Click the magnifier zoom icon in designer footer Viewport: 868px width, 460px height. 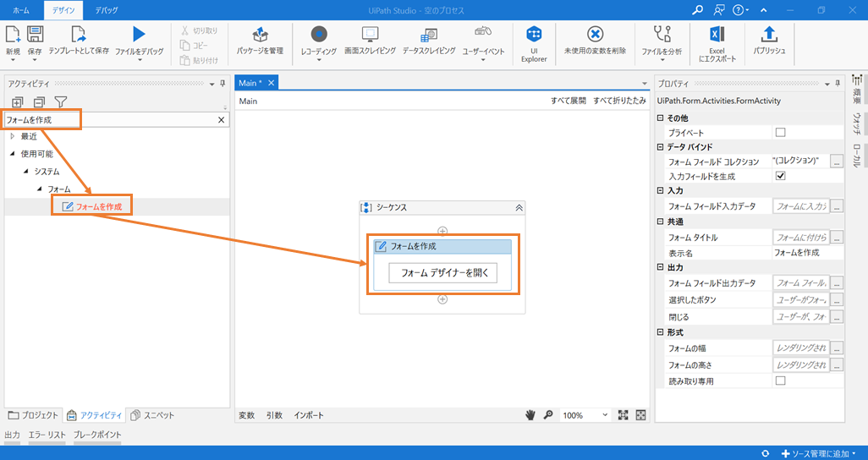548,415
